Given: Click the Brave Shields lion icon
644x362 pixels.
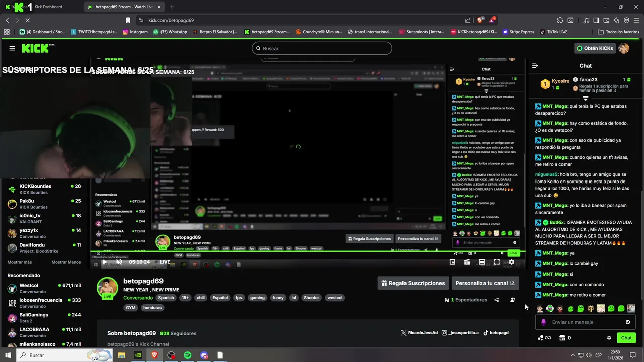Looking at the screenshot, I should [x=480, y=20].
